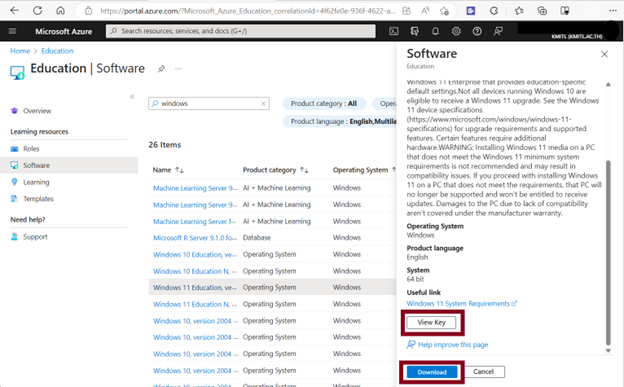Click the View Key button
The height and width of the screenshot is (387, 624).
point(431,322)
